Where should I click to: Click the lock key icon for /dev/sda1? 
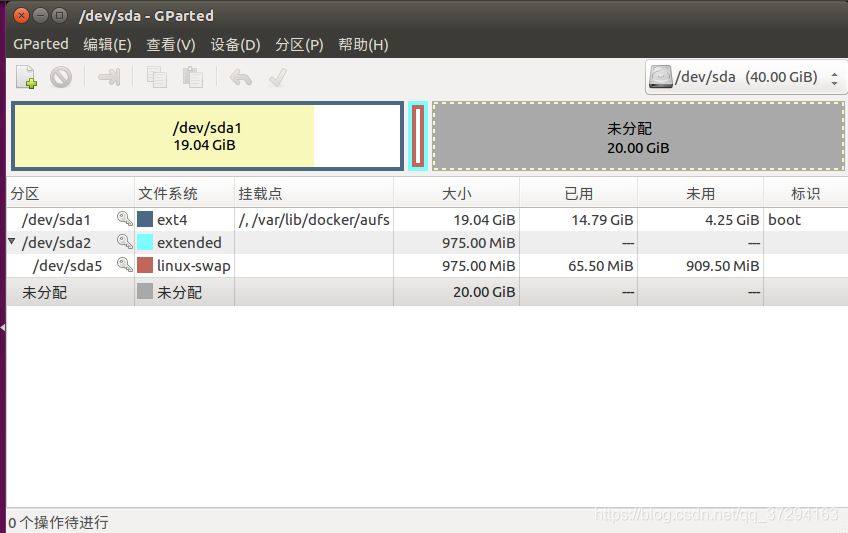pyautogui.click(x=125, y=218)
